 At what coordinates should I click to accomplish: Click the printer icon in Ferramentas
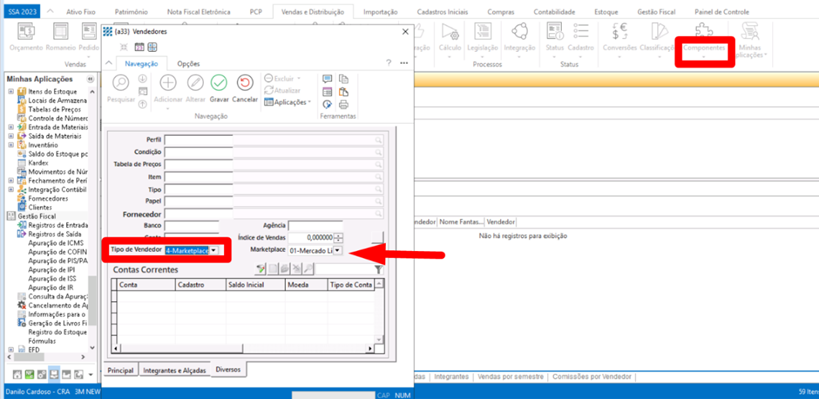pos(343,104)
